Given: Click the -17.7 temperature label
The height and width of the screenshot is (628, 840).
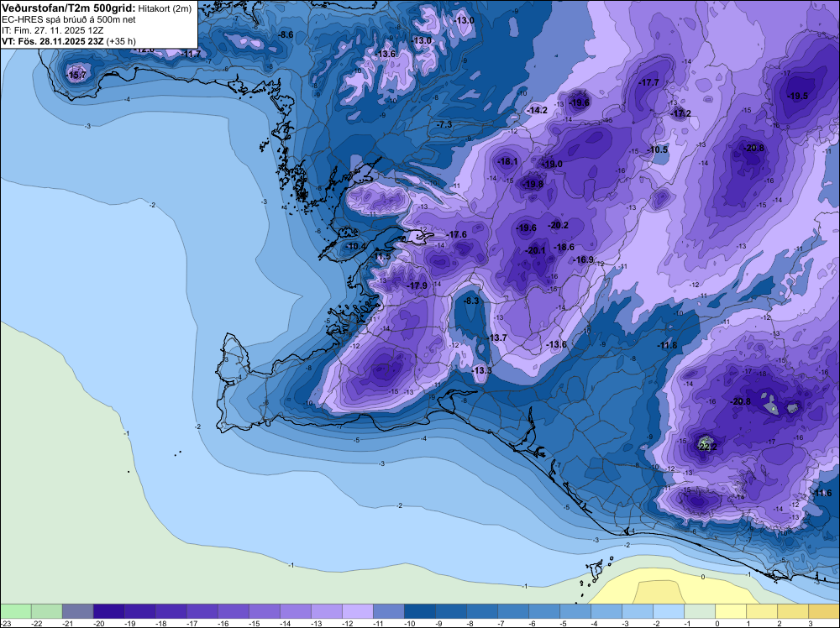Looking at the screenshot, I should tap(649, 82).
